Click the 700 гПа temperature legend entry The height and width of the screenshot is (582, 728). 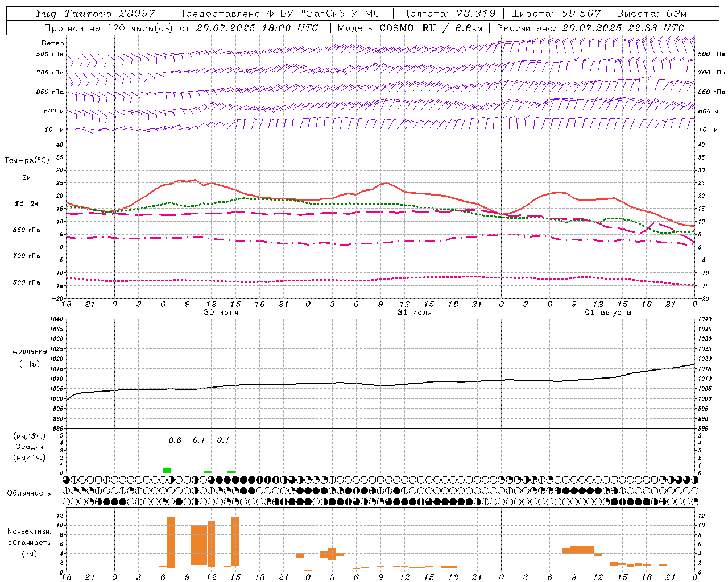point(27,256)
